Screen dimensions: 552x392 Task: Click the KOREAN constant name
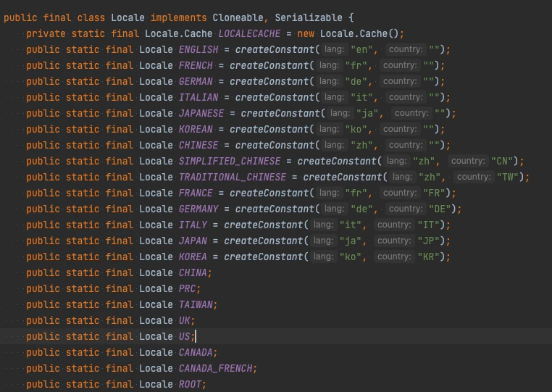pos(196,129)
